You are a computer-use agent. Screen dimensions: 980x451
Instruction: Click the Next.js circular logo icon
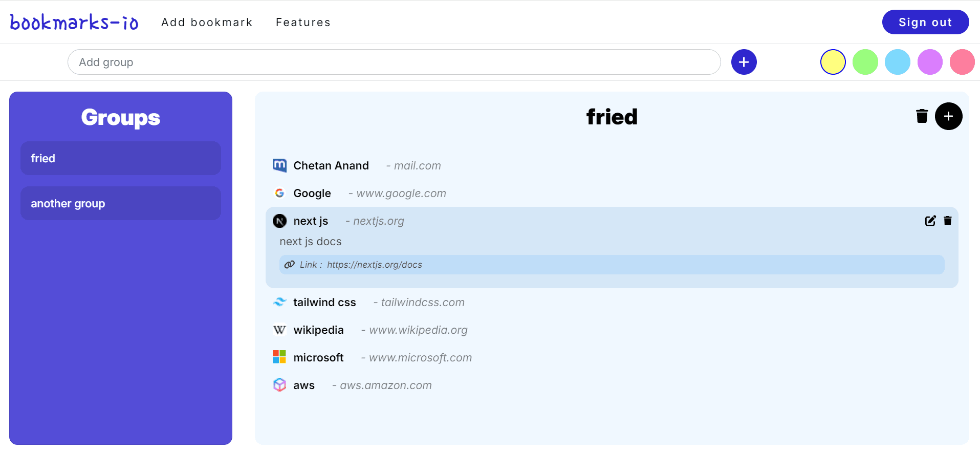(279, 221)
